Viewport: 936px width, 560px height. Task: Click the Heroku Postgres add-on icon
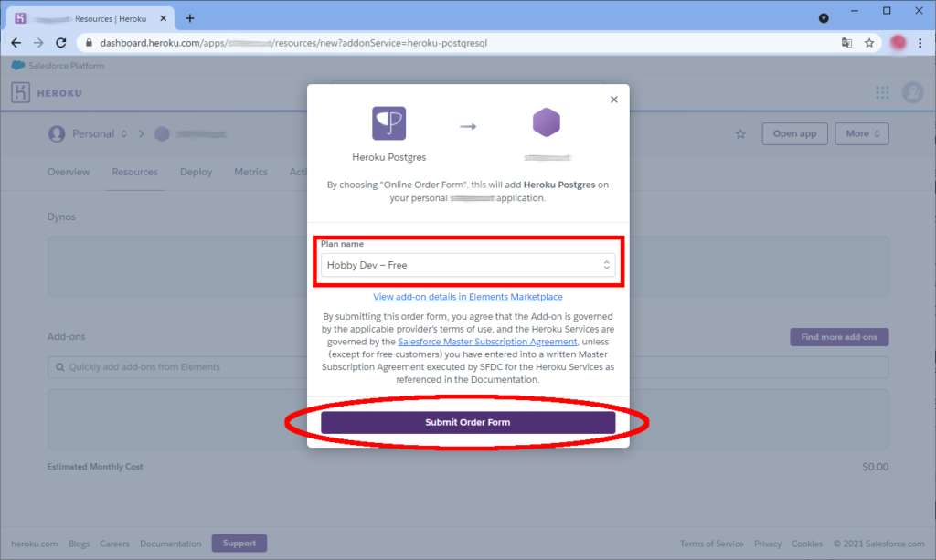point(388,123)
